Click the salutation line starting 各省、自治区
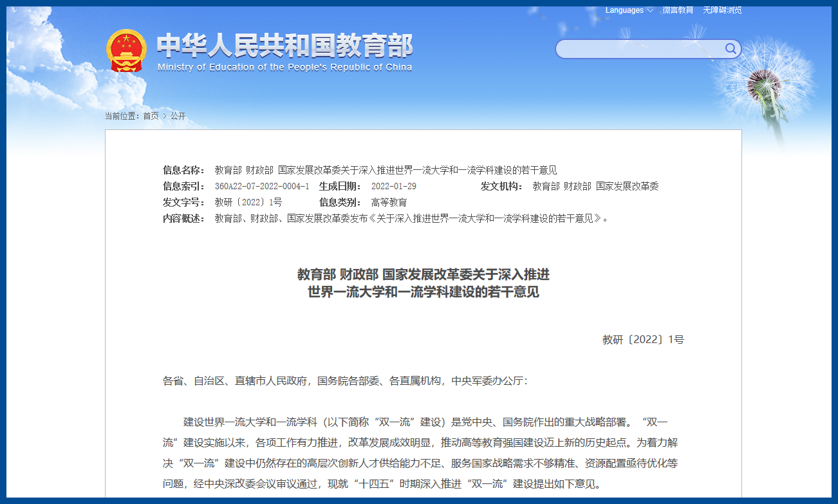Viewport: 838px width, 504px height. 345,381
